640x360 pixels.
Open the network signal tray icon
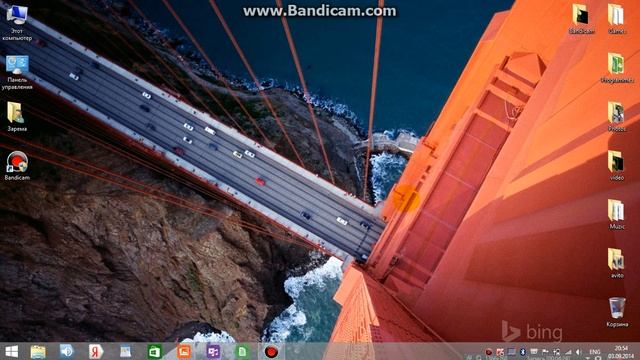[x=568, y=352]
